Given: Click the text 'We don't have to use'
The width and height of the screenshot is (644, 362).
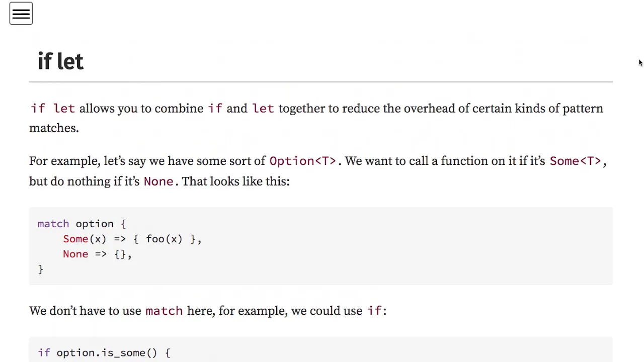Looking at the screenshot, I should click(x=85, y=311).
